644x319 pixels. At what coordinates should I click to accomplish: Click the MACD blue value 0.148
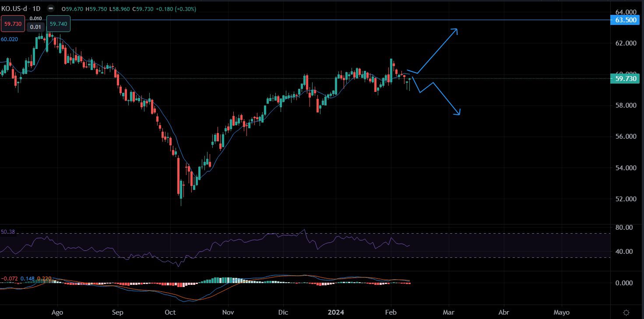pyautogui.click(x=27, y=279)
